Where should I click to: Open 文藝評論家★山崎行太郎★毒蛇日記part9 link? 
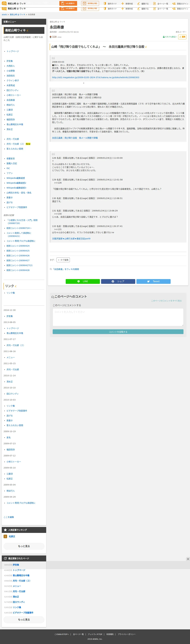tap(71, 239)
